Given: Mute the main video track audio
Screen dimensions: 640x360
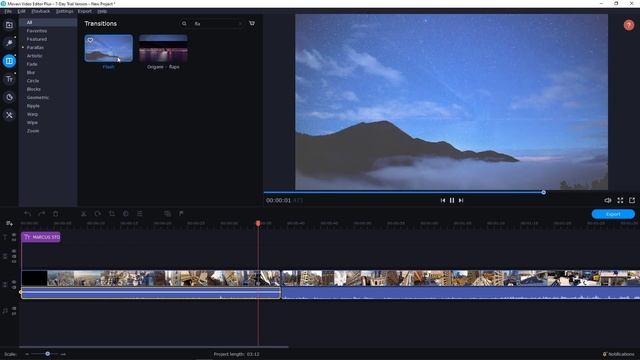Looking at the screenshot, I should [x=14, y=287].
